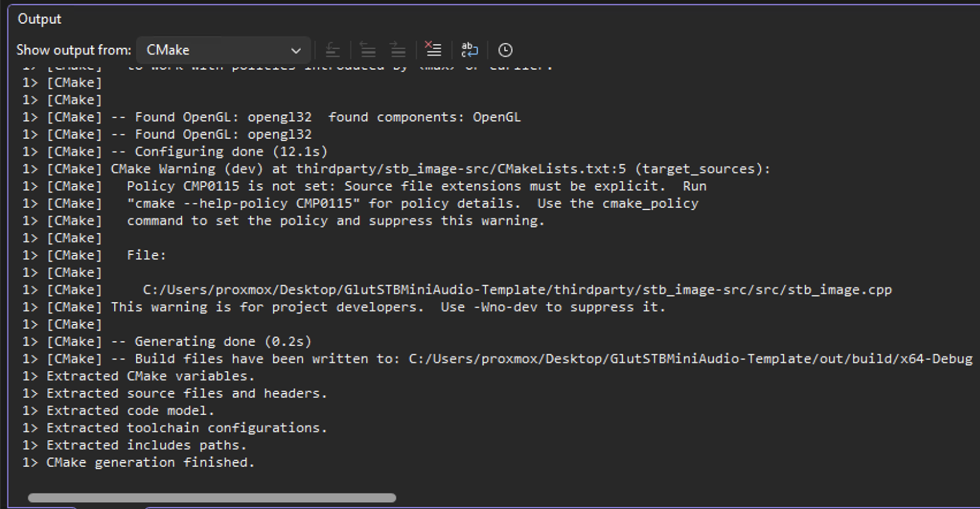Click the 'Configuring done (12.1s)' line
Image resolution: width=980 pixels, height=509 pixels.
(230, 152)
